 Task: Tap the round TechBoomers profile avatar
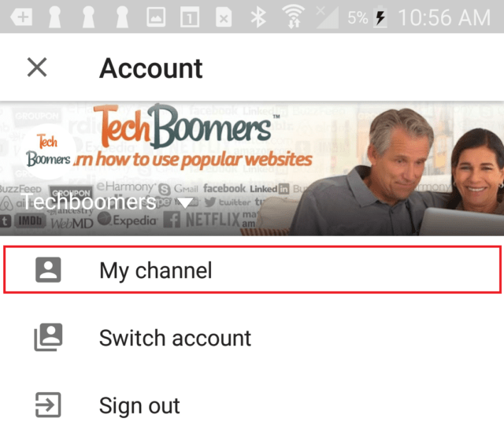[49, 151]
